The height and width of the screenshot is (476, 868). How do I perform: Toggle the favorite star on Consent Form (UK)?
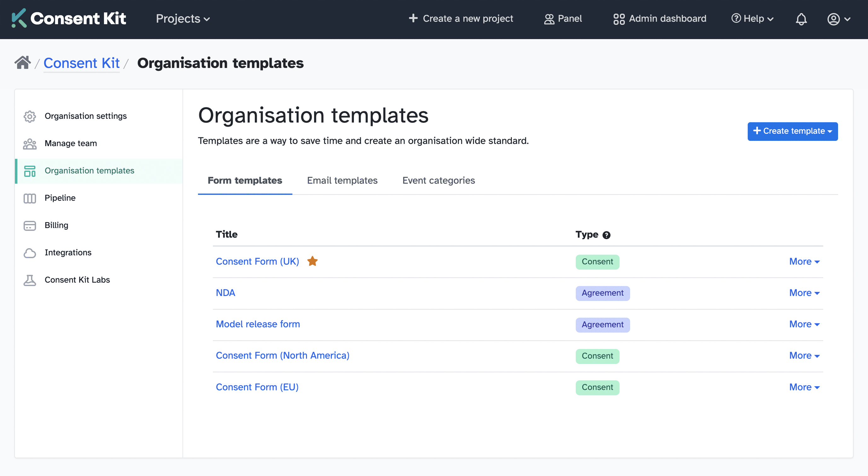[312, 261]
